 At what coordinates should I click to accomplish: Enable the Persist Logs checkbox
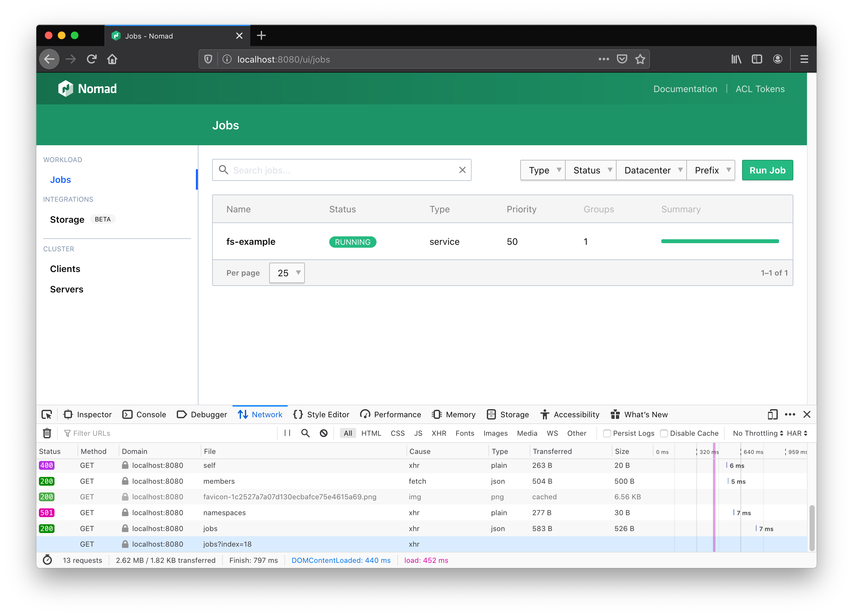click(607, 433)
